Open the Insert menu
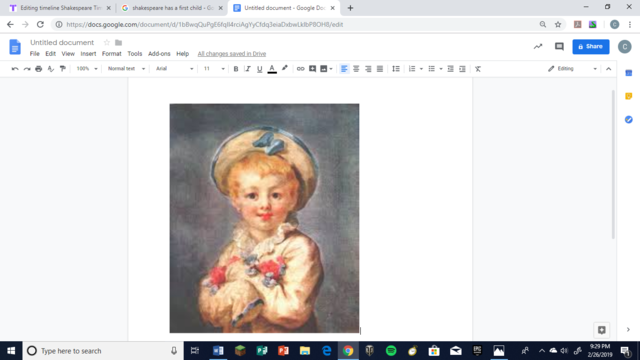The width and height of the screenshot is (640, 360). click(88, 53)
